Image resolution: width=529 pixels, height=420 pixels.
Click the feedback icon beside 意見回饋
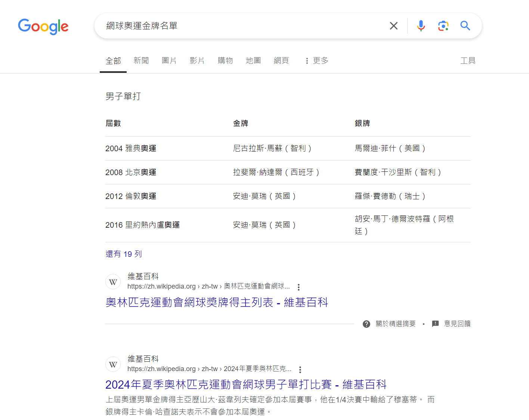click(x=435, y=324)
